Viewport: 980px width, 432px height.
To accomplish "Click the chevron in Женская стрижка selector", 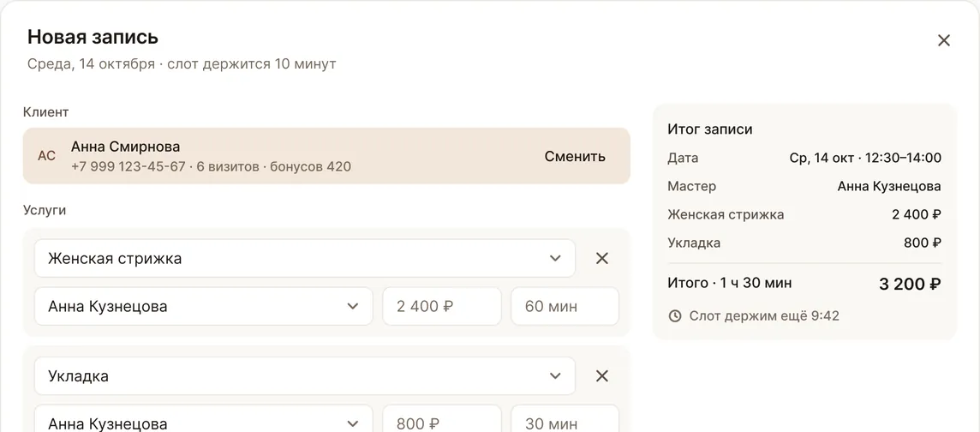I will click(x=555, y=258).
